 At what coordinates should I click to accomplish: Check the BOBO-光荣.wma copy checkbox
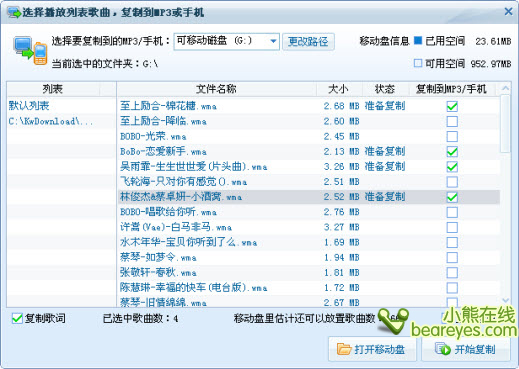[x=452, y=136]
